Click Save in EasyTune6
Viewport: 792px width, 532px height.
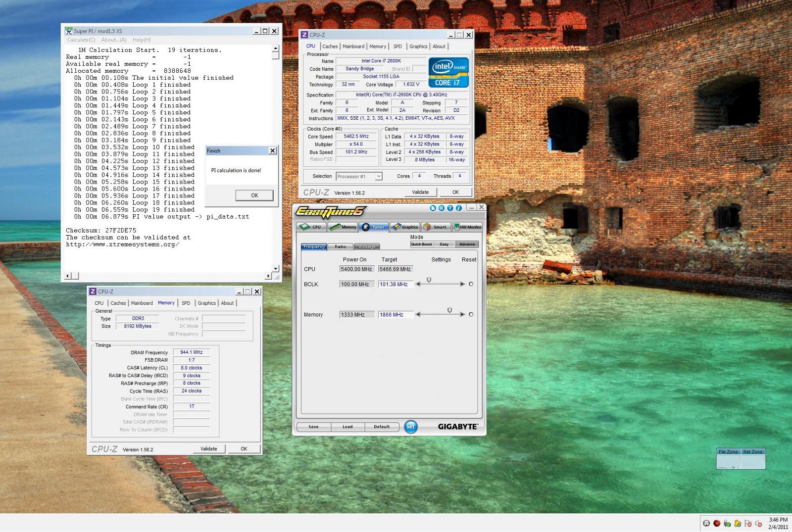[313, 427]
